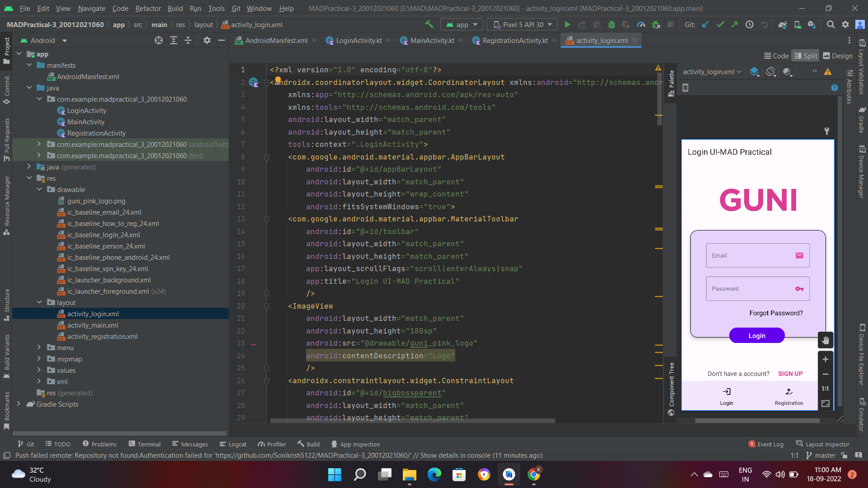Click Git Commit checkmark icon
This screenshot has width=868, height=488.
click(x=720, y=25)
